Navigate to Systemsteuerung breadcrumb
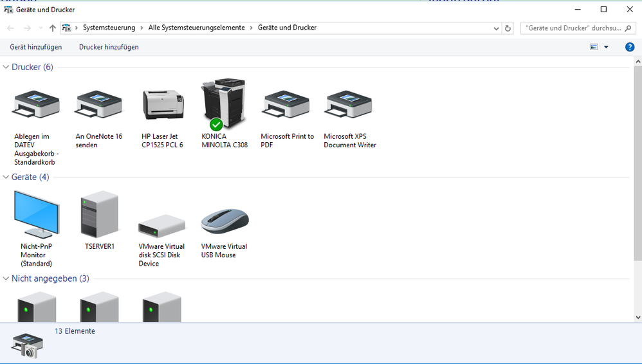The image size is (642, 364). [x=109, y=28]
